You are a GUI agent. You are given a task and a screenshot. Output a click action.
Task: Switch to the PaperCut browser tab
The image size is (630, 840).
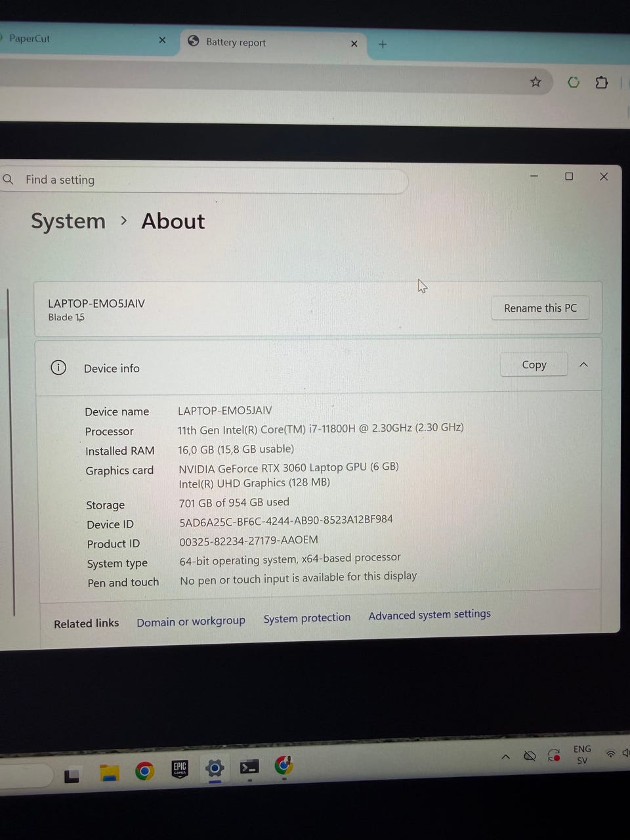pyautogui.click(x=85, y=39)
